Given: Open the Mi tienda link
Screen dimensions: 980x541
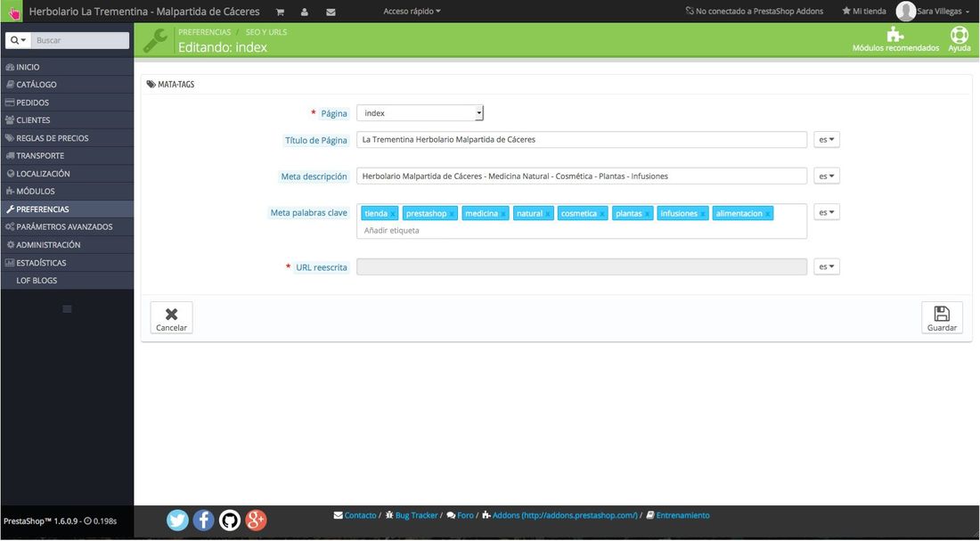Looking at the screenshot, I should pos(864,12).
